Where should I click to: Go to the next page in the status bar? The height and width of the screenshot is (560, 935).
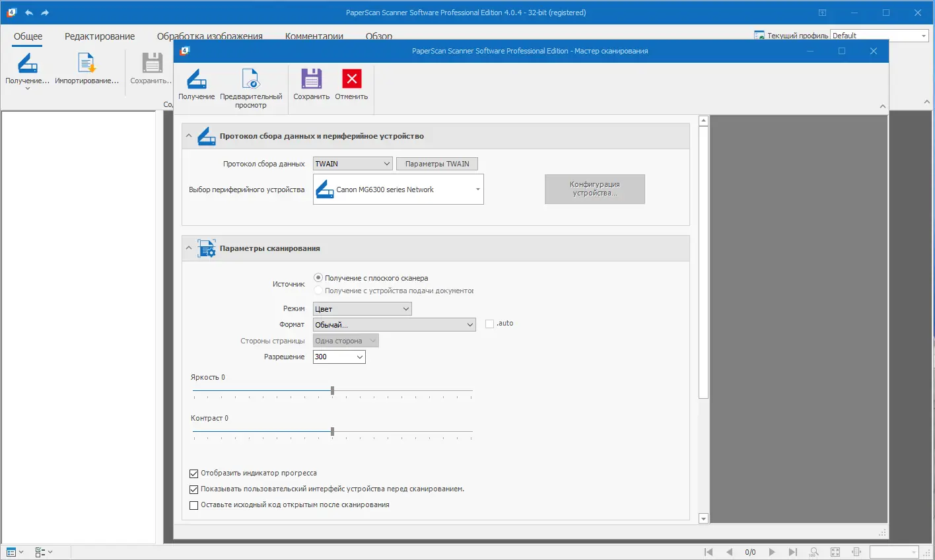(772, 552)
